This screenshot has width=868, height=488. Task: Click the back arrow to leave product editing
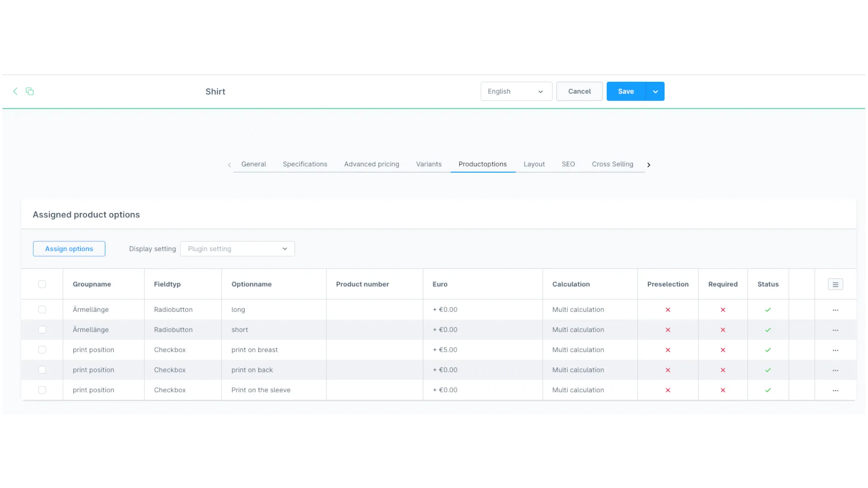point(15,91)
